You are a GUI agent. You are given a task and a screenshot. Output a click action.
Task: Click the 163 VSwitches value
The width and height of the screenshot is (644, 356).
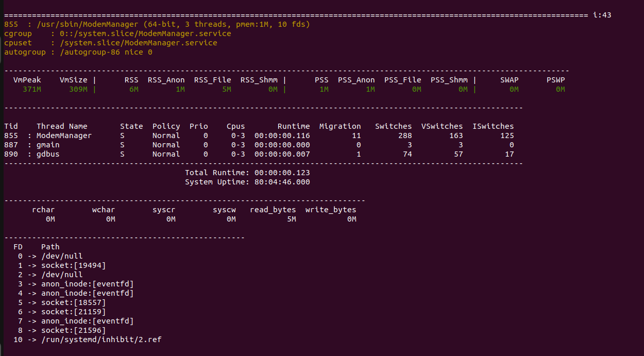456,135
